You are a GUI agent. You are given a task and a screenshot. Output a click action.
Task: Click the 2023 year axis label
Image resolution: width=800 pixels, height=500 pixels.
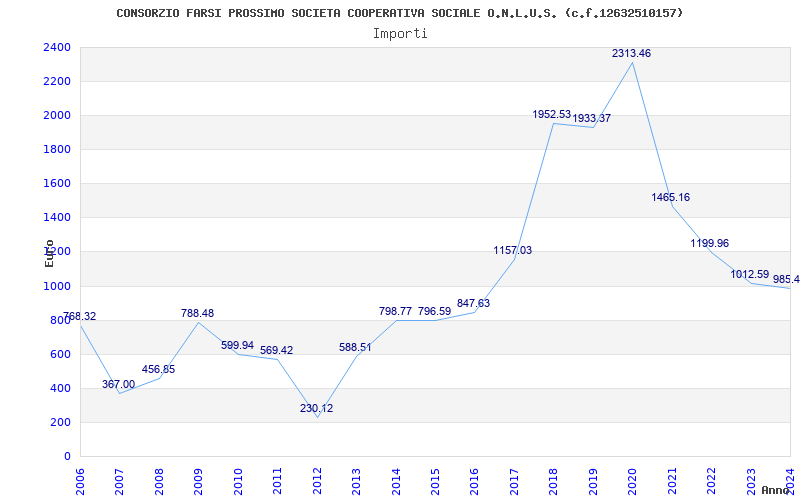pos(751,481)
